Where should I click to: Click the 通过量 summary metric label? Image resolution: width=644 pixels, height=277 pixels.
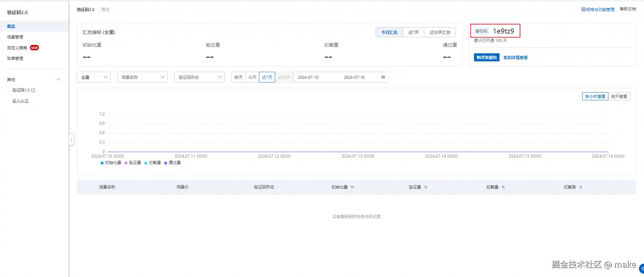(x=450, y=45)
